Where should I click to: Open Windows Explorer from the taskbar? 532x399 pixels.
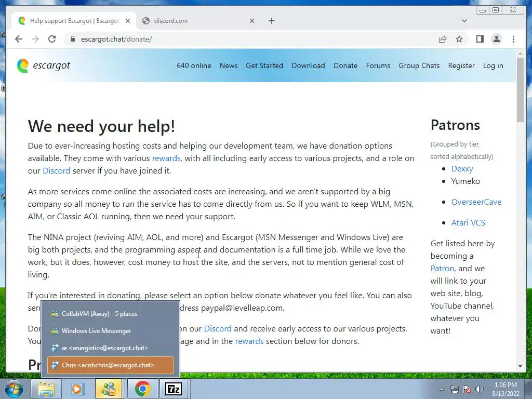pyautogui.click(x=46, y=389)
